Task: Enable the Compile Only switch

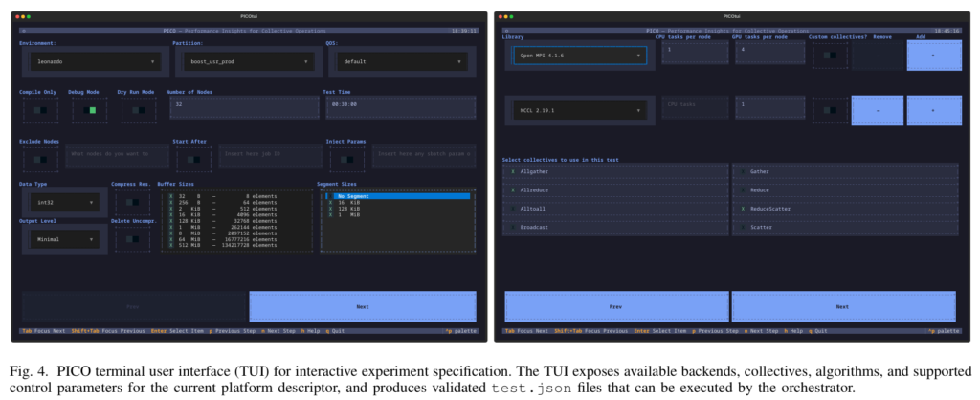Action: point(40,111)
